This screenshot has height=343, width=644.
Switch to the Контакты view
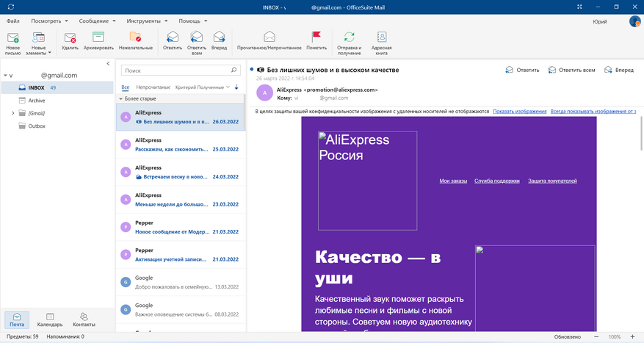pos(84,319)
